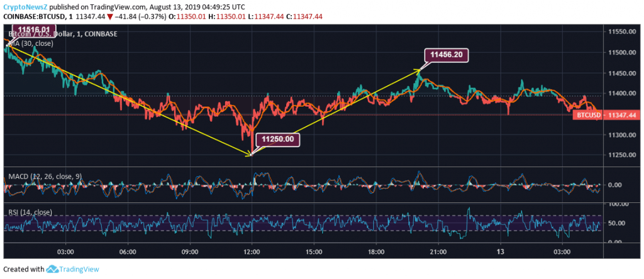Click the 11300.00 price axis label
644x279 pixels.
tap(623, 135)
